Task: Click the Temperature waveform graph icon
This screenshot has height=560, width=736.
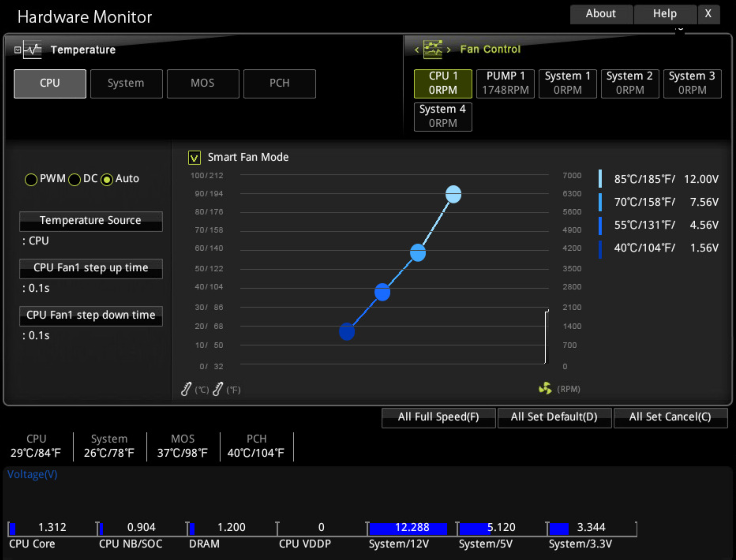Action: (x=33, y=50)
